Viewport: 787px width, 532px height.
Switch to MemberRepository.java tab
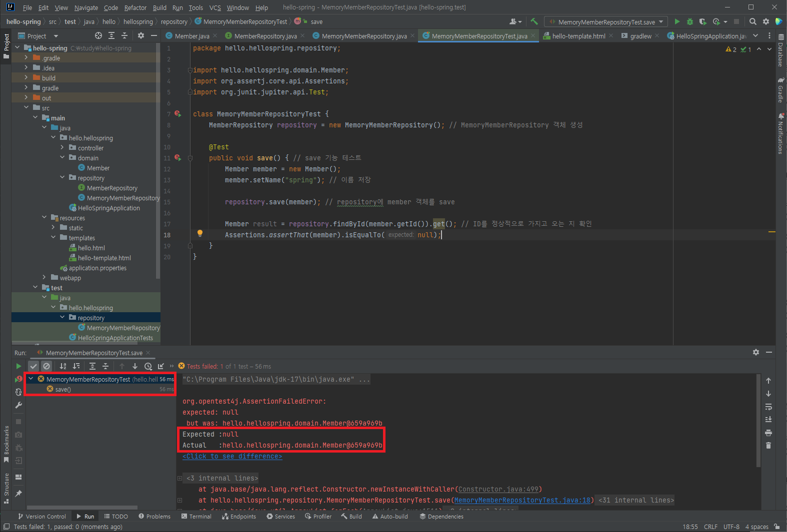(x=265, y=36)
